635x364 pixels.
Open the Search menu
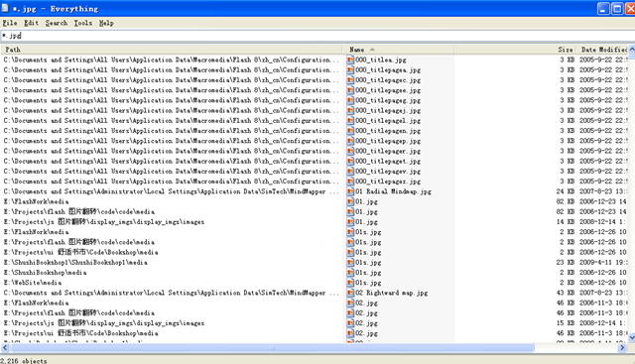[57, 23]
